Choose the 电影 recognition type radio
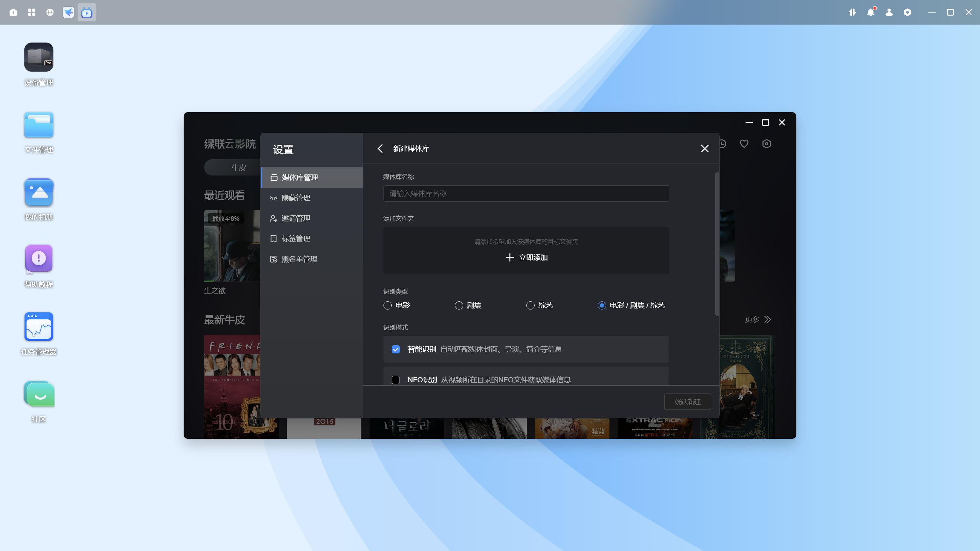Screen dimensions: 980x551 click(x=387, y=305)
